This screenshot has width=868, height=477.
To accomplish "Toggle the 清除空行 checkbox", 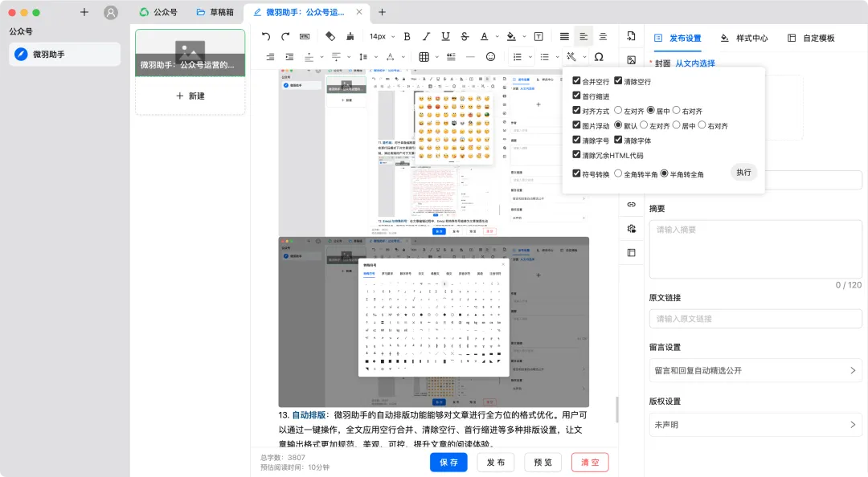I will point(618,81).
